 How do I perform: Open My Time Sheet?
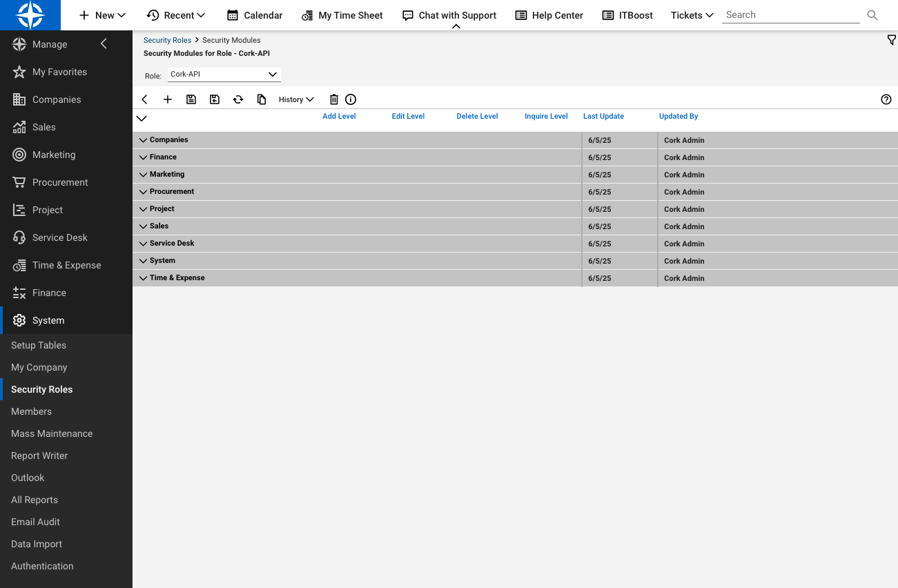click(342, 15)
